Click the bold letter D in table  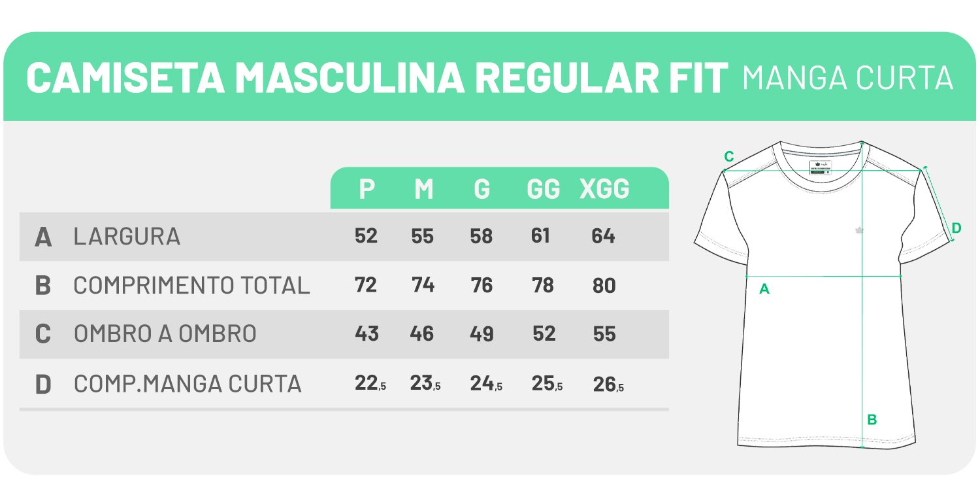43,385
